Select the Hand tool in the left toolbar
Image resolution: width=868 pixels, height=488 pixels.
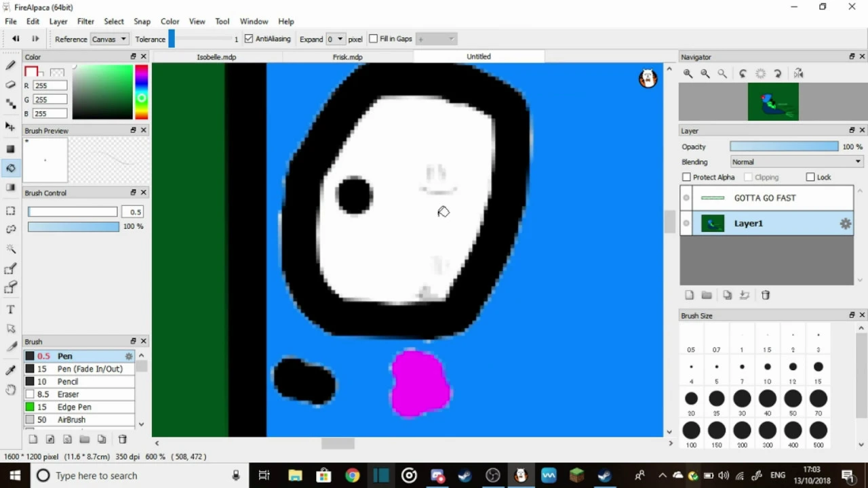point(10,390)
